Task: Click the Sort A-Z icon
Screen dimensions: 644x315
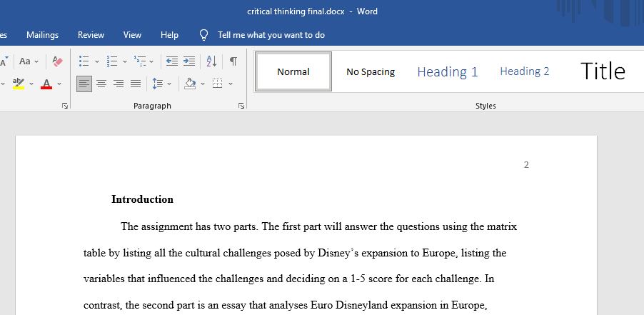Action: (211, 61)
